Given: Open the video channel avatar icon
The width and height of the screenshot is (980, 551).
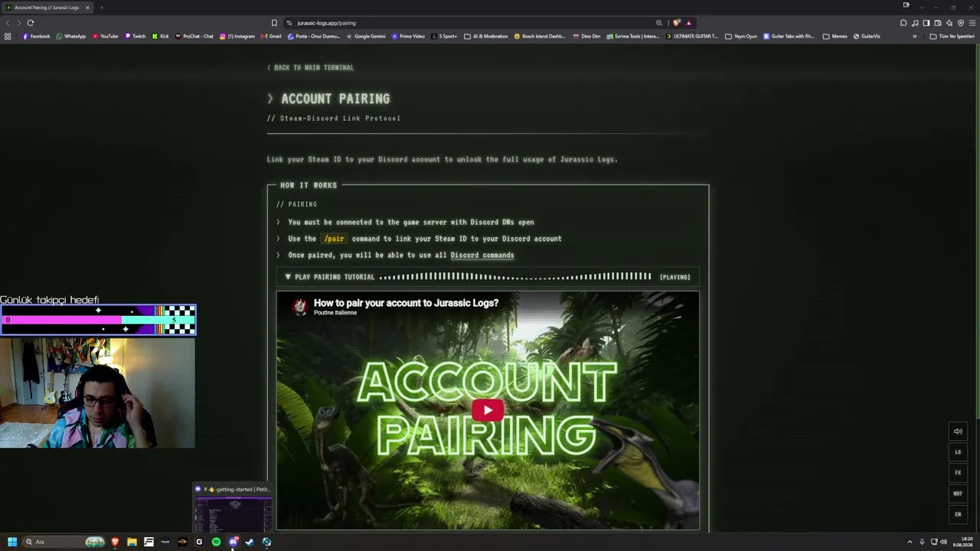Looking at the screenshot, I should pos(299,307).
